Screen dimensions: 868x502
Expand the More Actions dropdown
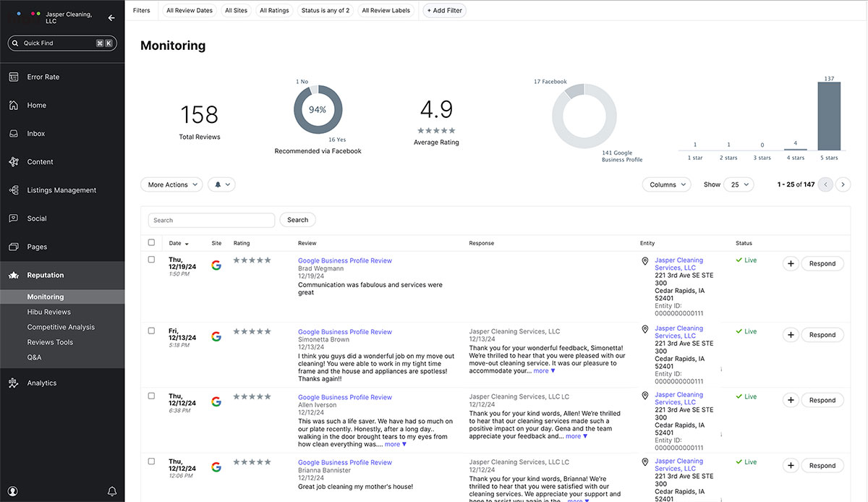[x=172, y=184]
